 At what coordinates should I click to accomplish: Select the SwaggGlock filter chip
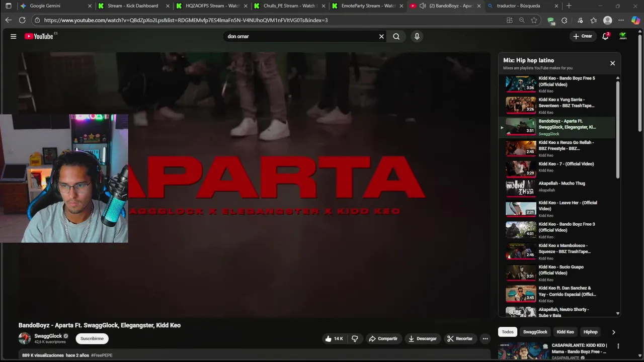point(535,332)
